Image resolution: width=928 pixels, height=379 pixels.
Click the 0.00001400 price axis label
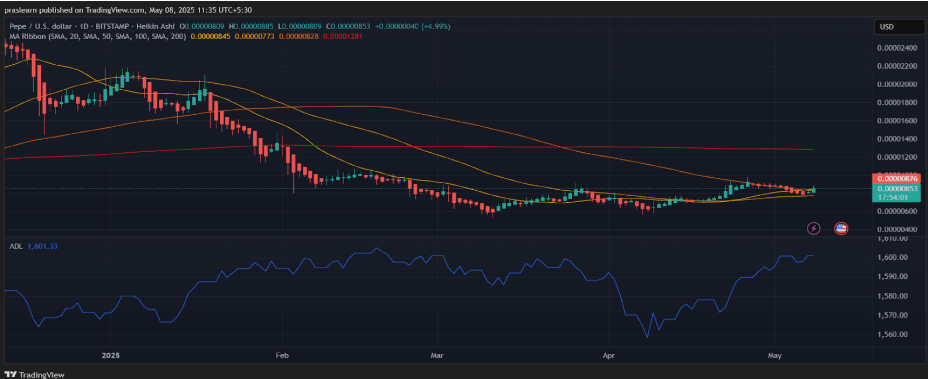pos(896,139)
